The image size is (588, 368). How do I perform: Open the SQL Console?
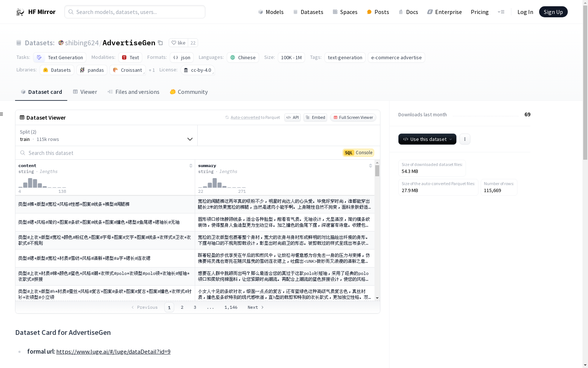pyautogui.click(x=358, y=153)
